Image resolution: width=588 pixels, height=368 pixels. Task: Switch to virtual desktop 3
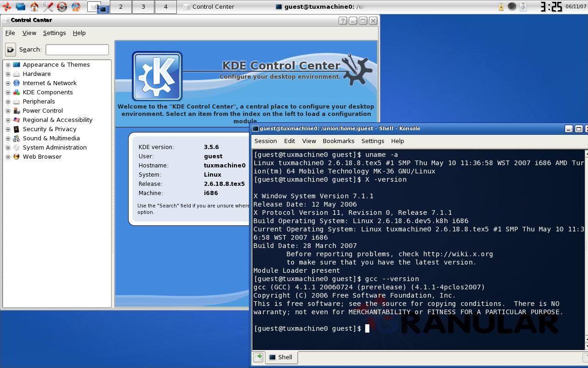(x=143, y=6)
